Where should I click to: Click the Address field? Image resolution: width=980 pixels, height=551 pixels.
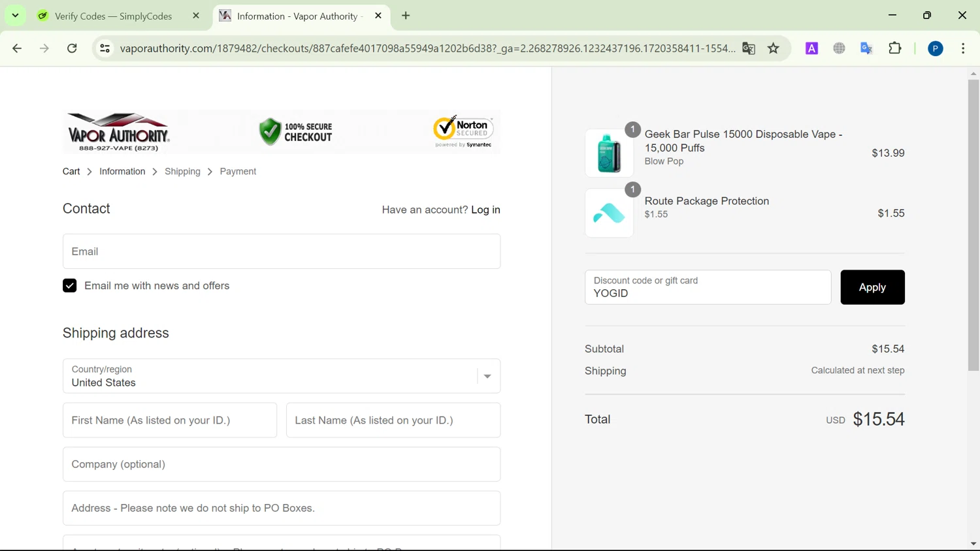click(x=282, y=508)
